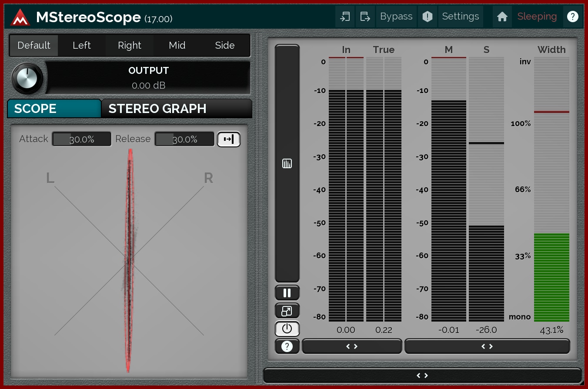Toggle the meters power button

pos(287,329)
